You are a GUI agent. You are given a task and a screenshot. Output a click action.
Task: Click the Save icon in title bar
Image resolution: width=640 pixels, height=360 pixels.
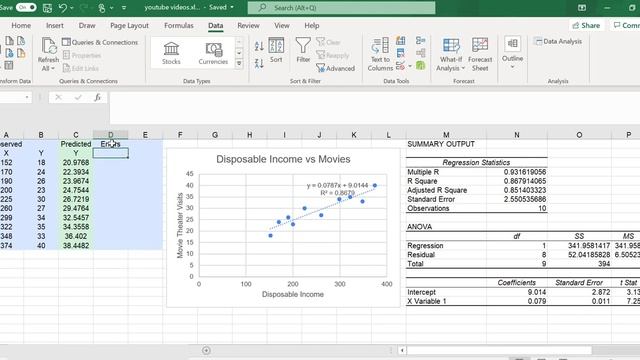coord(47,8)
